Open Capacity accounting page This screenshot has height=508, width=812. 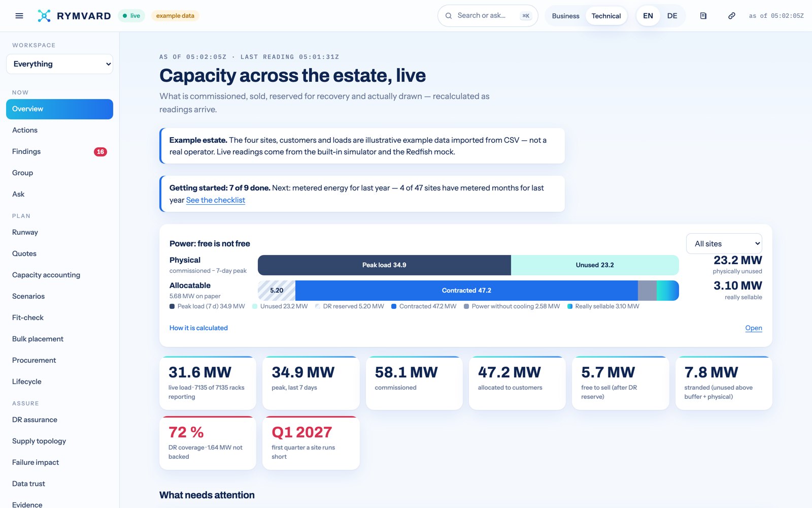pyautogui.click(x=59, y=275)
